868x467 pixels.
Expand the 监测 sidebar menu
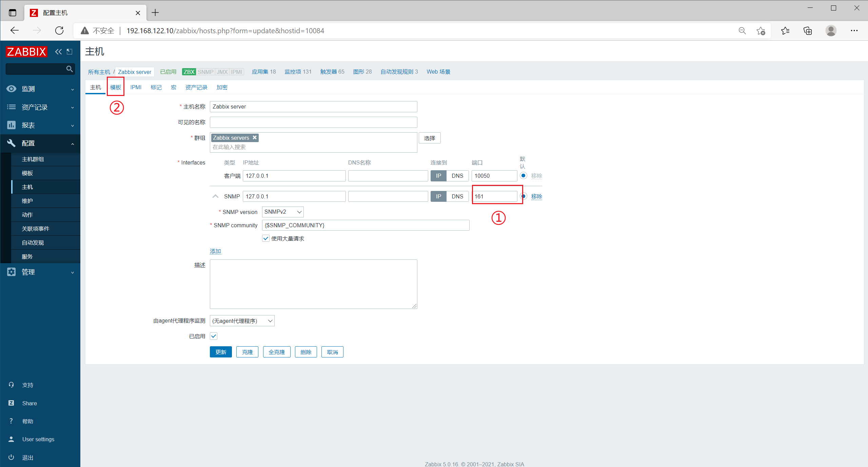click(x=73, y=90)
